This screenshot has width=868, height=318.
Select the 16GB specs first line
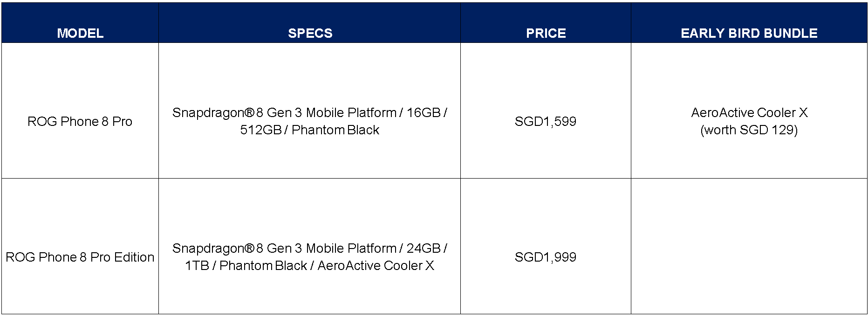point(310,112)
